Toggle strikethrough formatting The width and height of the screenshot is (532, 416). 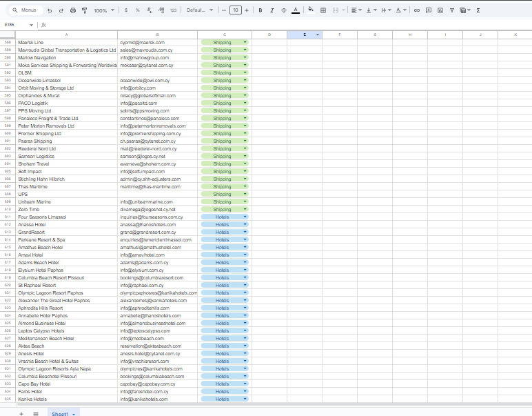(284, 10)
